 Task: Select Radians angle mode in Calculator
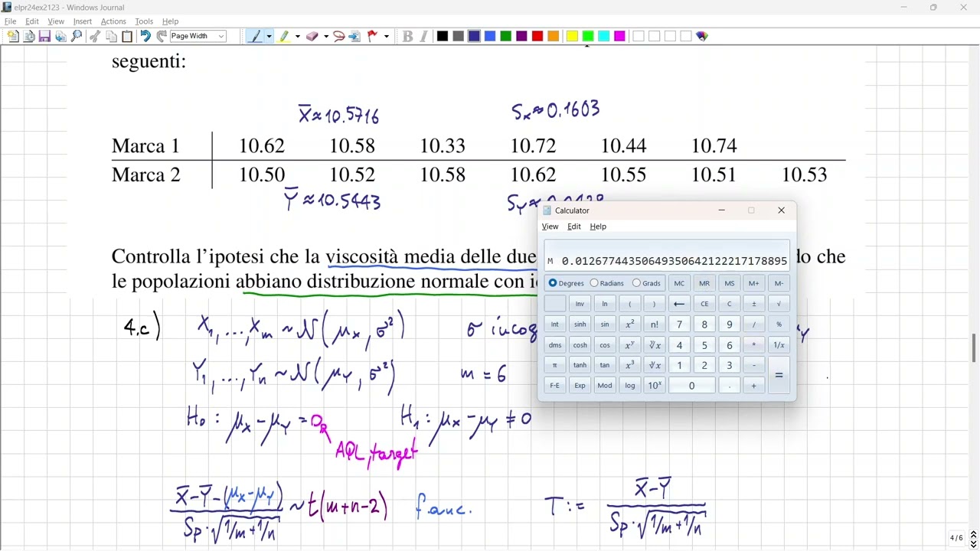point(606,283)
